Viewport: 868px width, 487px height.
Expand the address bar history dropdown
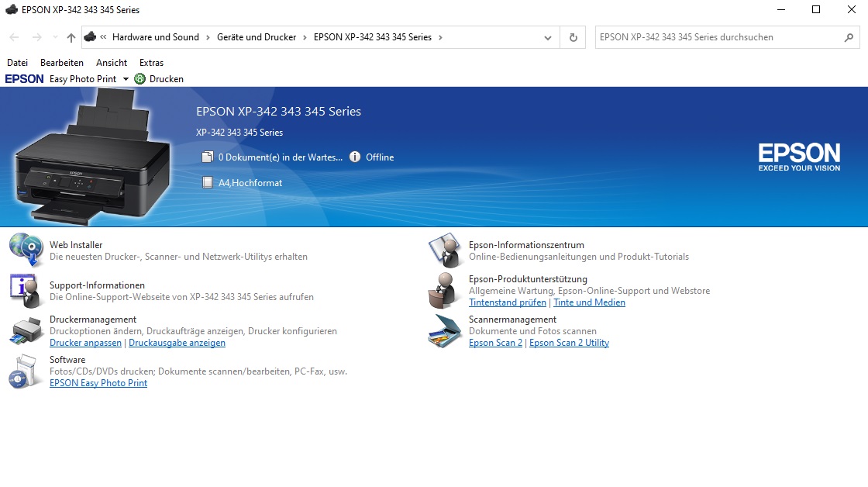click(x=547, y=38)
